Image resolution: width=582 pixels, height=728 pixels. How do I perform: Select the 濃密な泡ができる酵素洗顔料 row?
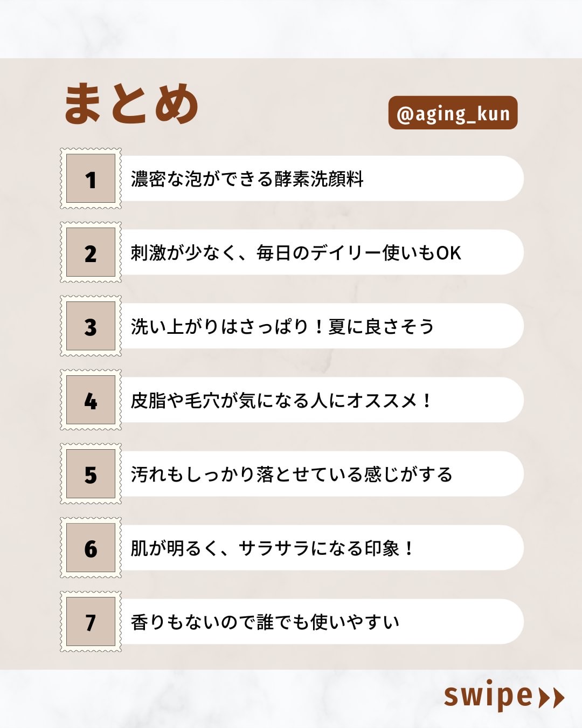321,178
